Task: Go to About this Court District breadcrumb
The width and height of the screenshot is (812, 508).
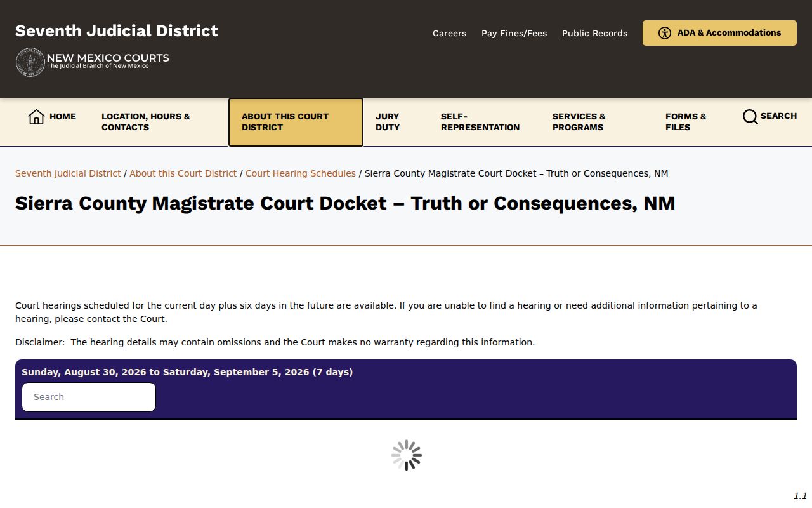Action: pyautogui.click(x=183, y=173)
